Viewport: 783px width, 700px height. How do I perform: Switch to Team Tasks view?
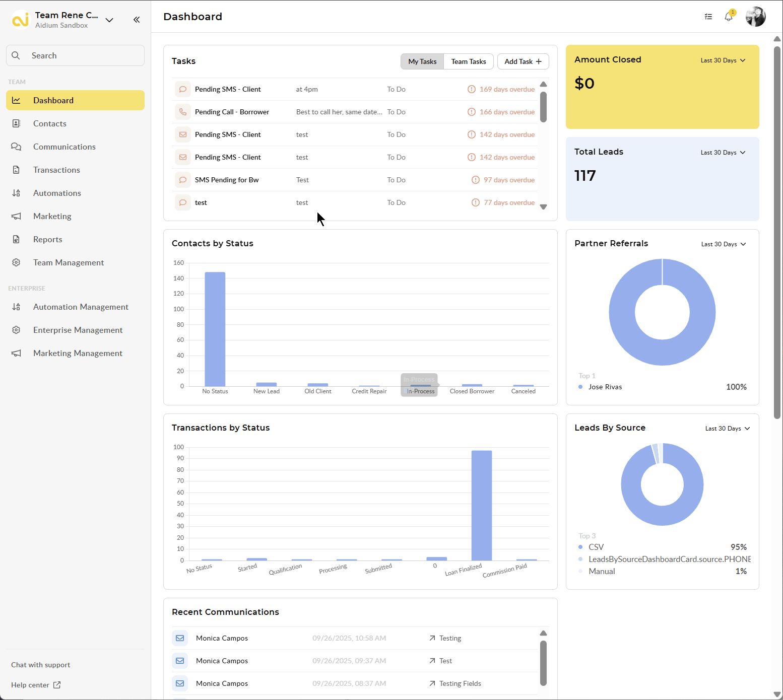[468, 61]
